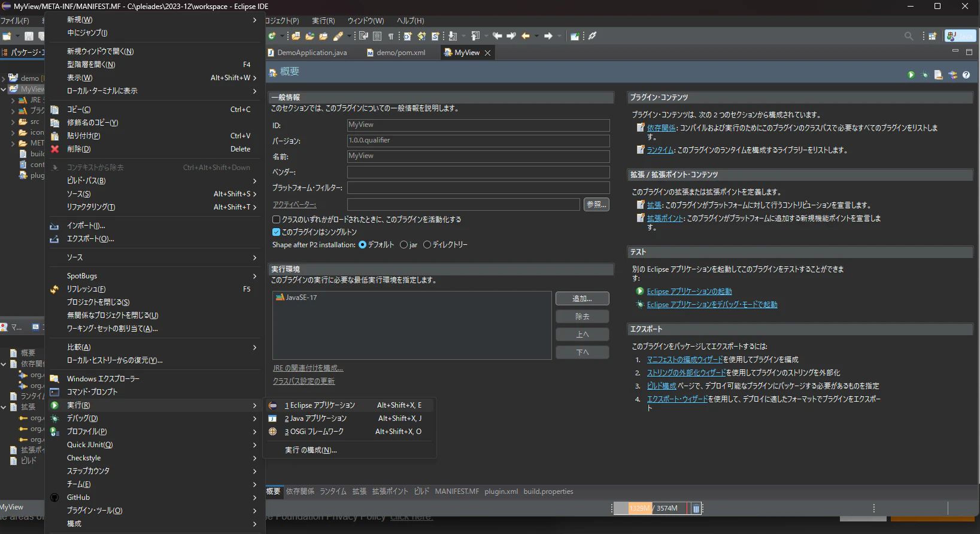Viewport: 980px width, 534px height.
Task: Select the jar radio button
Action: [403, 245]
